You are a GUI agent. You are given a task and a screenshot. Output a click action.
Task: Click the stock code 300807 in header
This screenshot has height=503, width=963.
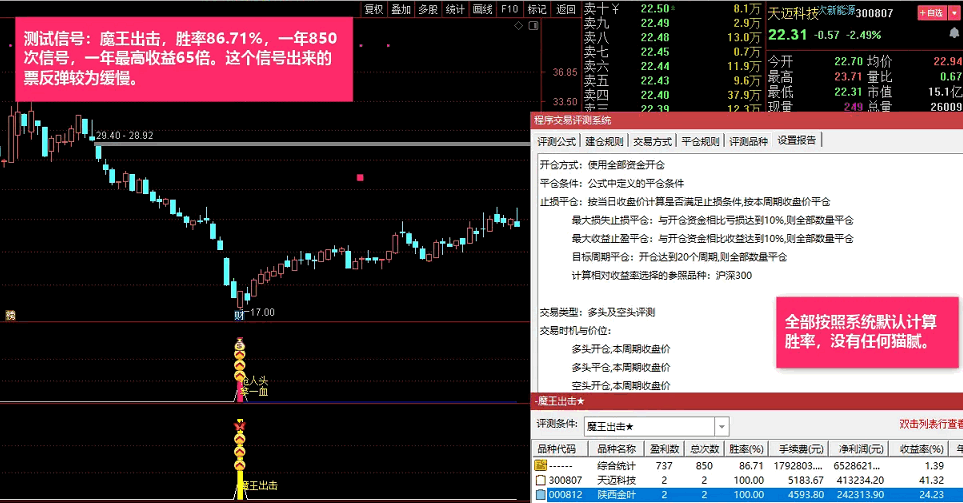tap(875, 13)
